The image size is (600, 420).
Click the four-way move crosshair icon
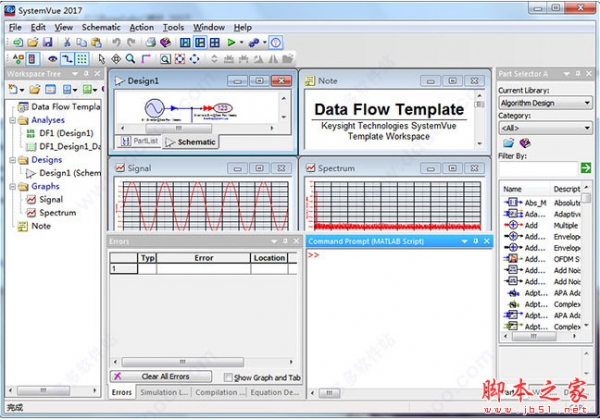click(x=116, y=59)
